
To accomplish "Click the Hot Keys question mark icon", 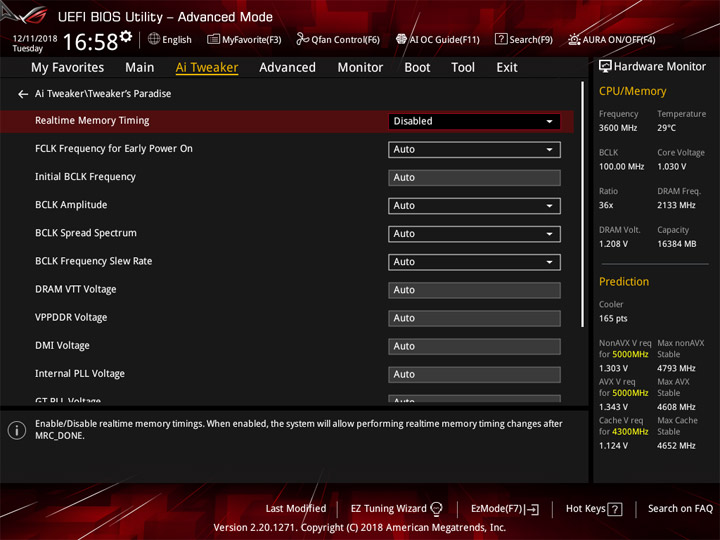I will (615, 509).
